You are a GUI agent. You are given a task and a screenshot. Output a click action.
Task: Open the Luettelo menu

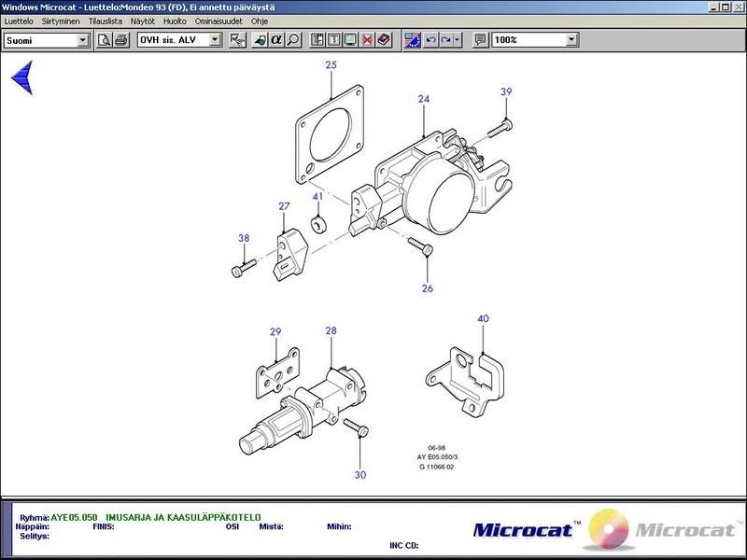coord(20,21)
